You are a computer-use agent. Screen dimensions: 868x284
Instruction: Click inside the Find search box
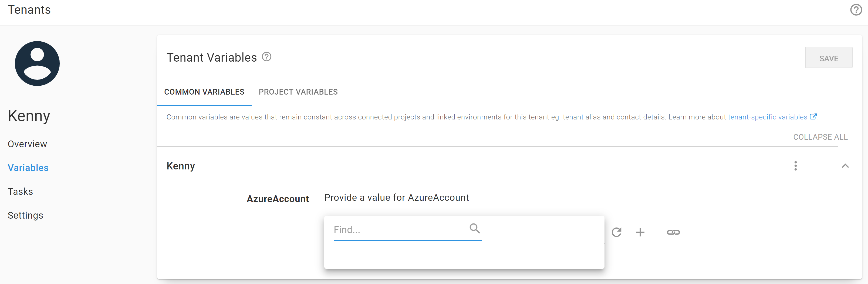click(x=387, y=230)
